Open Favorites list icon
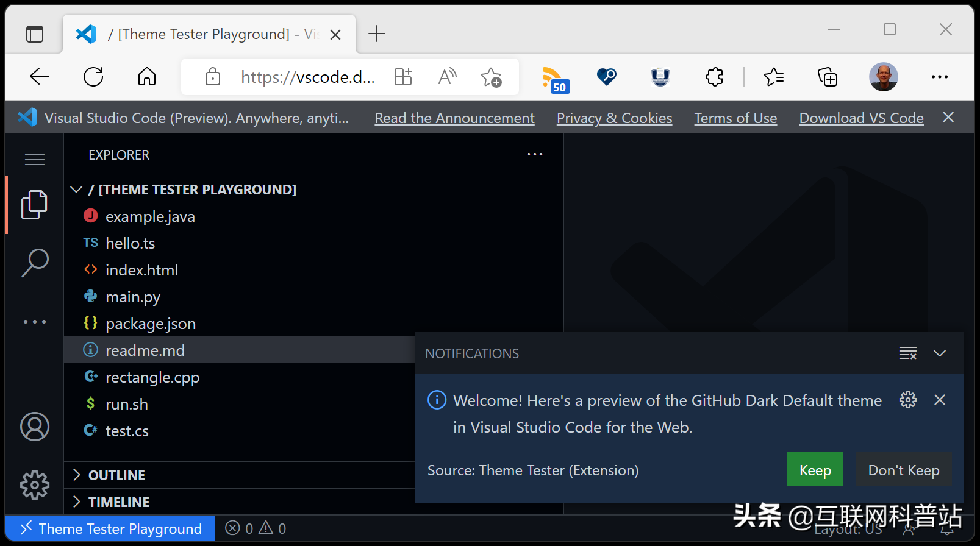Viewport: 980px width, 546px height. click(x=774, y=77)
